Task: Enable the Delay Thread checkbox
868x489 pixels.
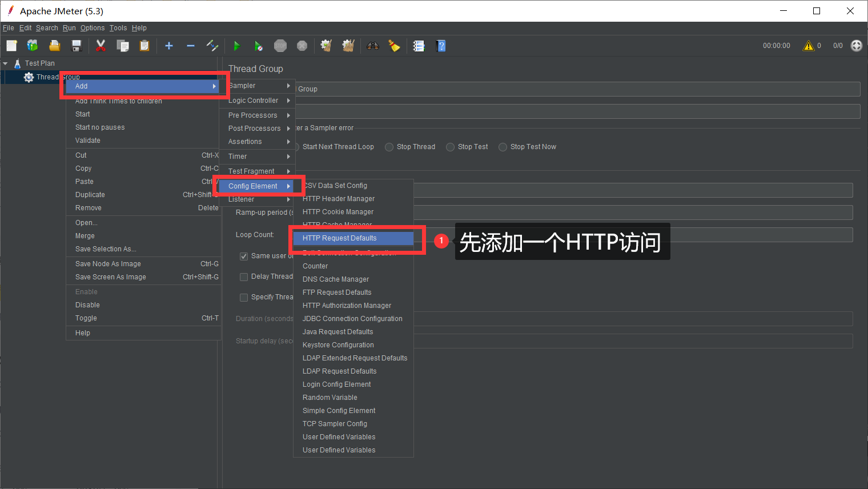Action: pos(244,277)
